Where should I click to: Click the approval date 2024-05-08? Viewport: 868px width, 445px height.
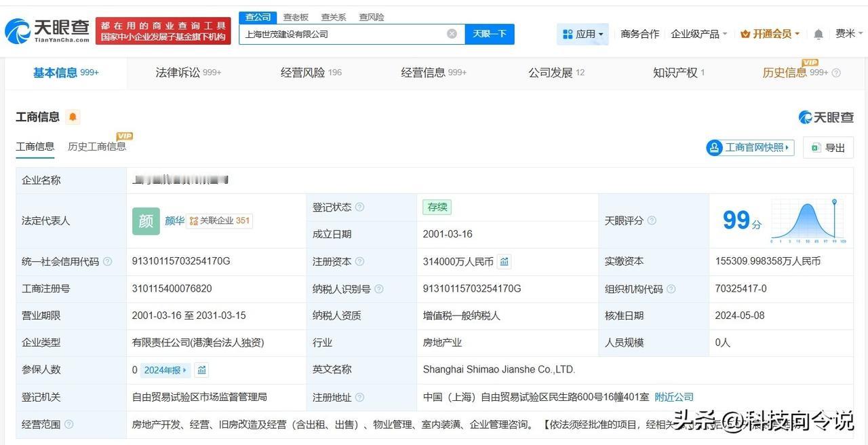tap(740, 315)
